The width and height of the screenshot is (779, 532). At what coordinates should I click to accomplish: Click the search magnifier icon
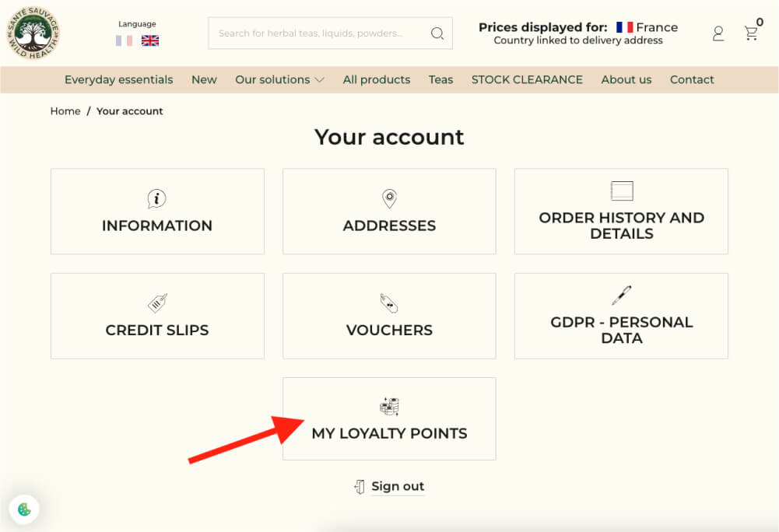point(437,33)
